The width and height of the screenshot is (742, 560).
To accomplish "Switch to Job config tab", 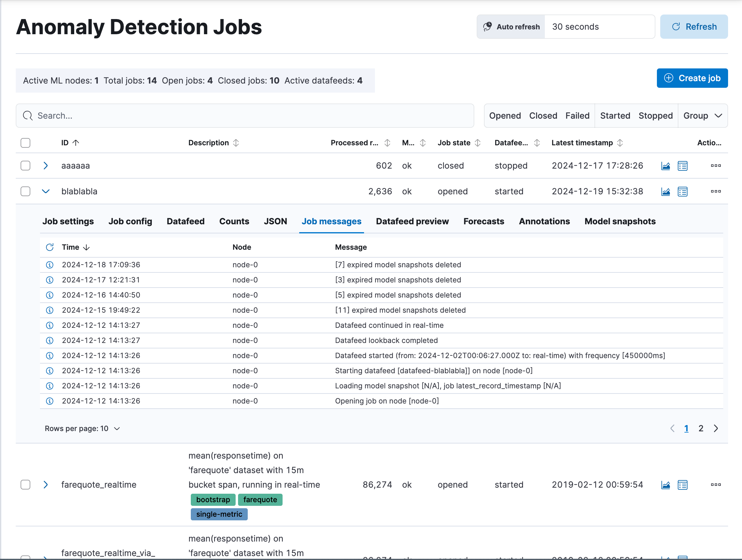I will (x=130, y=221).
